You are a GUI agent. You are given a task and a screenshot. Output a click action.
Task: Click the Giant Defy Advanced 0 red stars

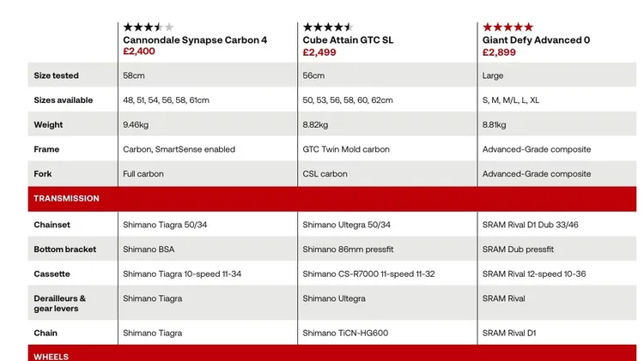(507, 27)
